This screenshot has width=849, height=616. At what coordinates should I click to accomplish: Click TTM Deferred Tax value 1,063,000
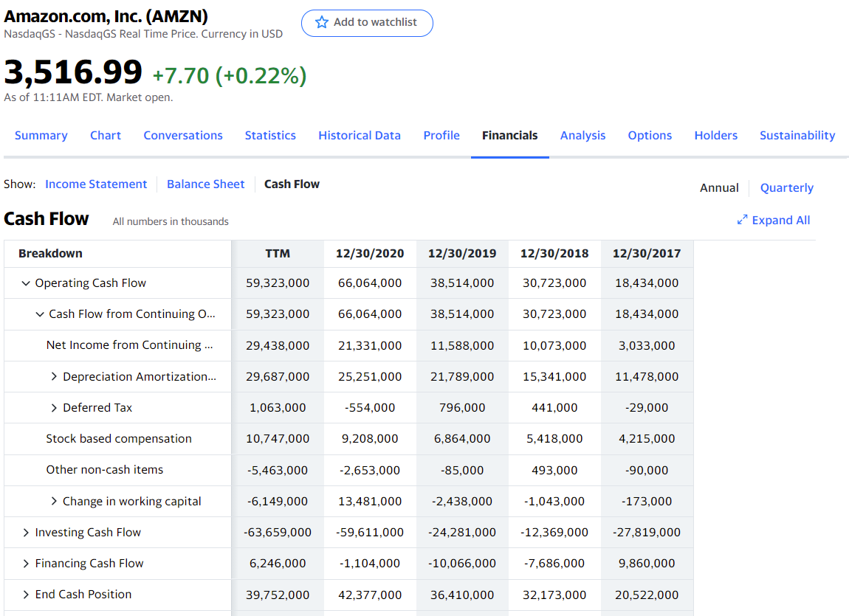coord(278,408)
